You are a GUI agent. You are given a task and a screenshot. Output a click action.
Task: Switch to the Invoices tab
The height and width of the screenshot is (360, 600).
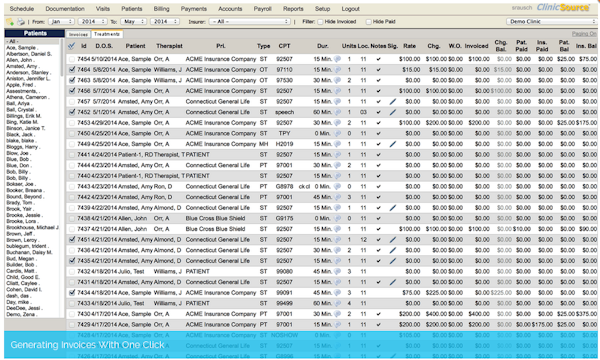click(x=78, y=34)
